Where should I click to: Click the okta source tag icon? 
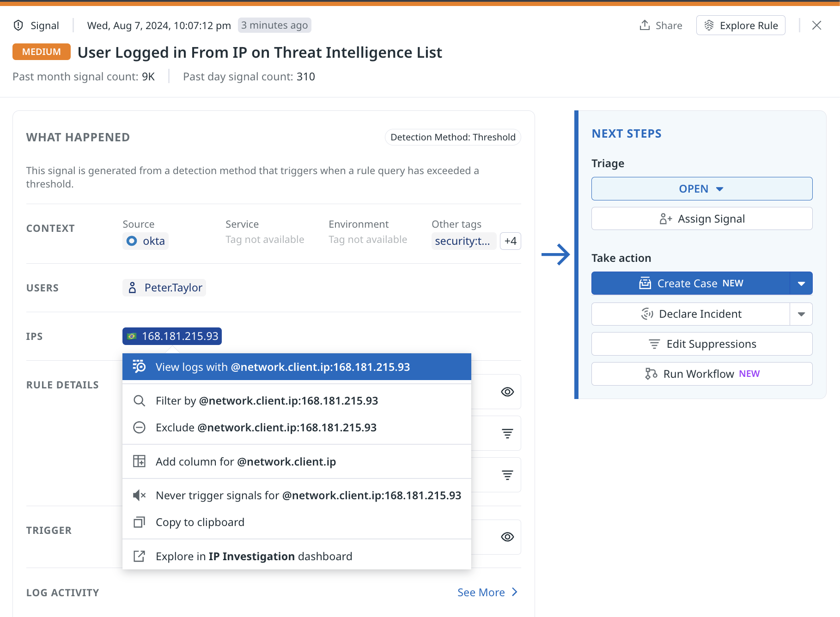(x=132, y=241)
